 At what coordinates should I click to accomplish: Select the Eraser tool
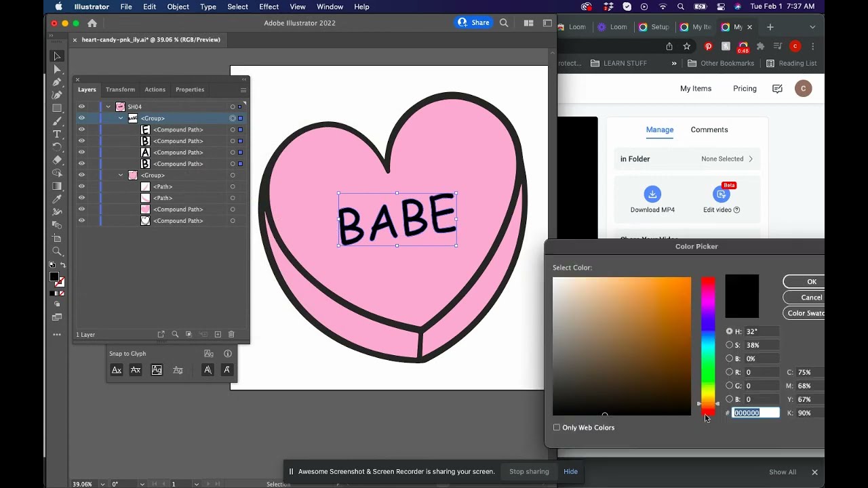click(57, 161)
